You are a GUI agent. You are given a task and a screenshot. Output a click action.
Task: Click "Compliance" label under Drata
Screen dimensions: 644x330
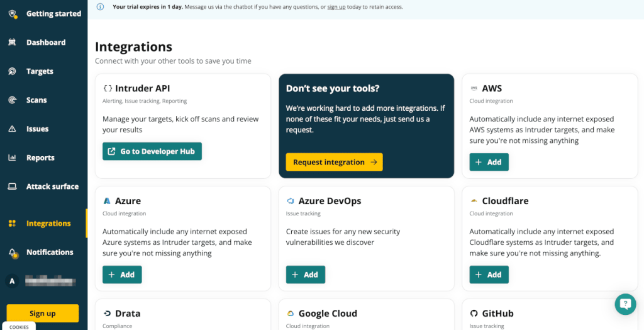(x=118, y=326)
